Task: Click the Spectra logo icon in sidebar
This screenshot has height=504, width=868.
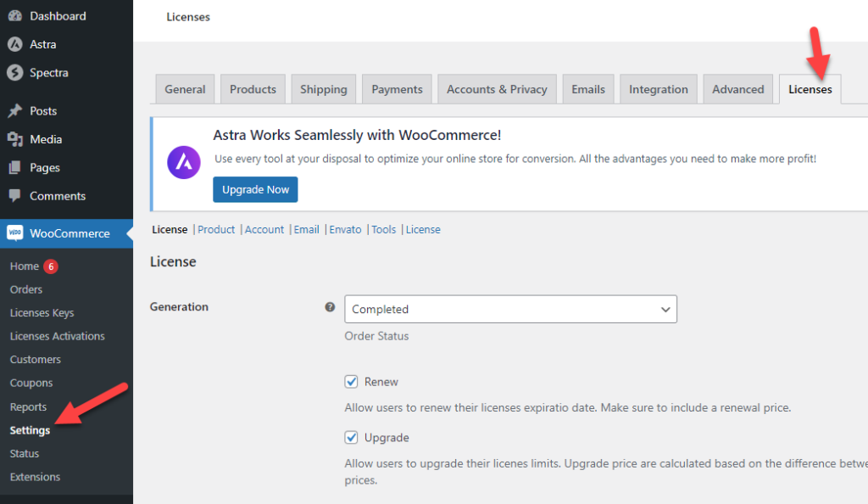Action: pyautogui.click(x=15, y=73)
